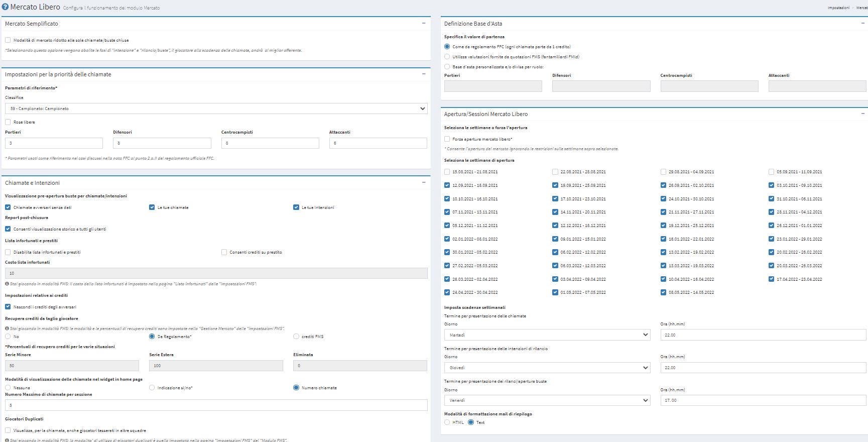Click the help question mark icon
The width and height of the screenshot is (868, 442).
click(5, 7)
